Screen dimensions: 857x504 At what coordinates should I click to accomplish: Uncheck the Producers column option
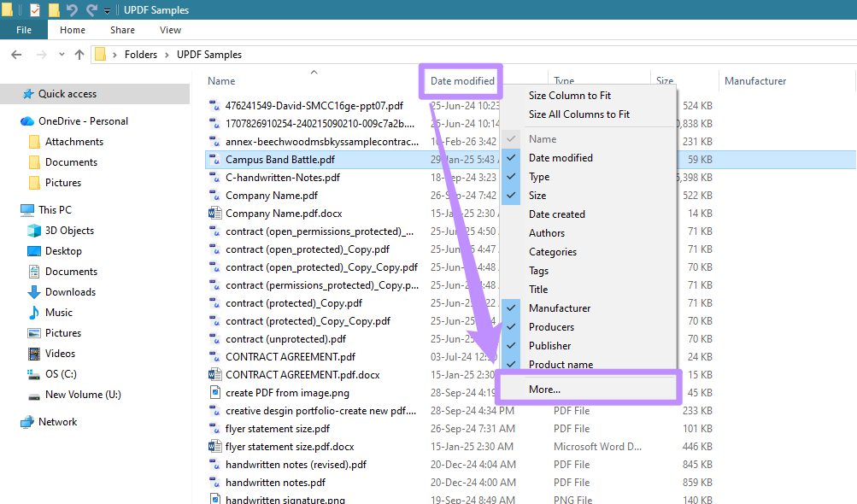tap(551, 327)
